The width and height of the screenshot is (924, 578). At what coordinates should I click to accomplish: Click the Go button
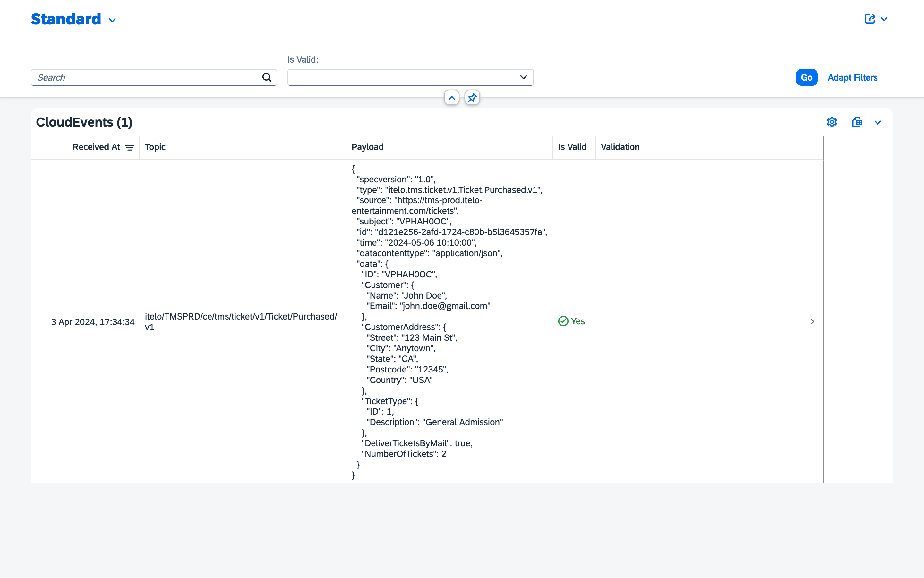[806, 78]
